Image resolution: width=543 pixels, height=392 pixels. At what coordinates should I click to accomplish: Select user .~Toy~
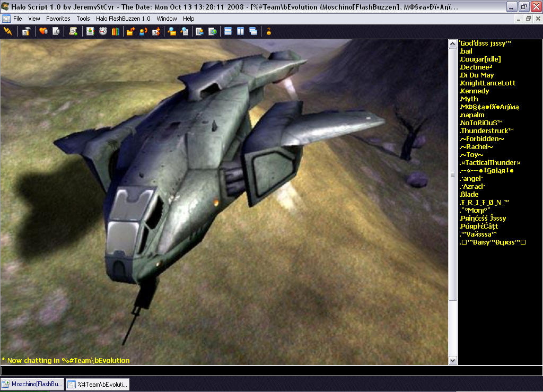click(471, 155)
